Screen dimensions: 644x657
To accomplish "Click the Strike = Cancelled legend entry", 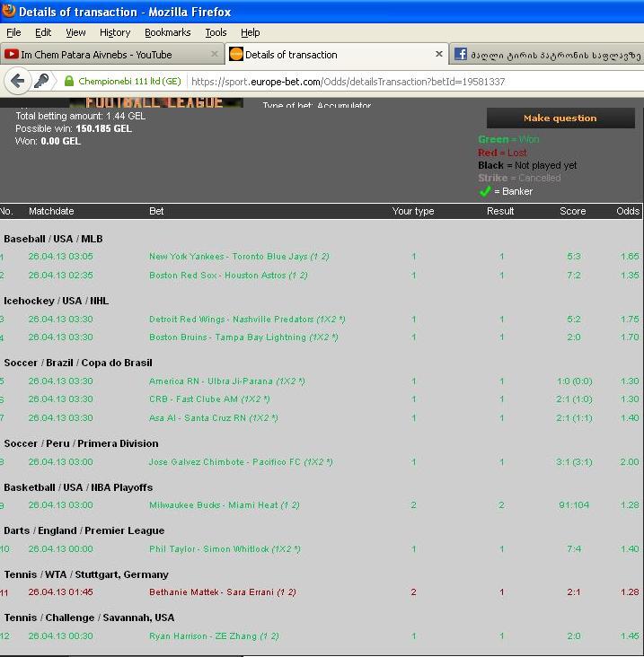I will tap(519, 178).
